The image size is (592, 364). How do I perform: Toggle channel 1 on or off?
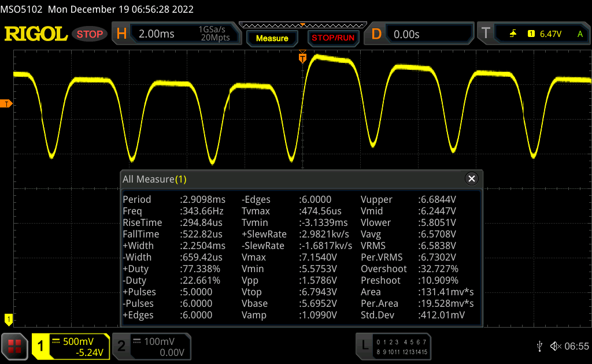[x=42, y=346]
